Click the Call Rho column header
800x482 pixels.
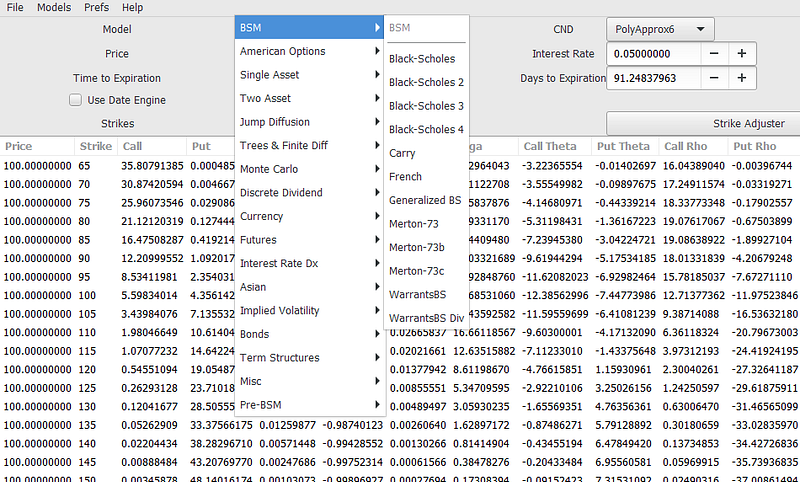coord(693,146)
